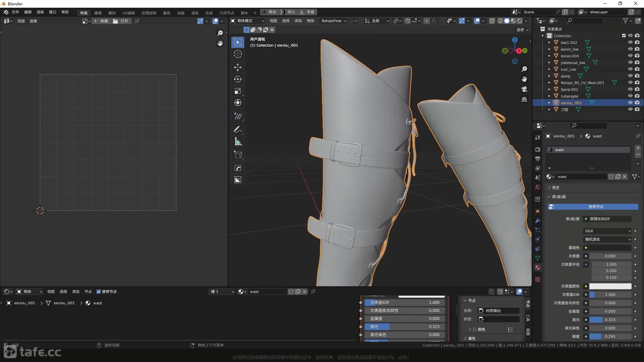Open 随机游走 subsurface method dropdown
Screen dimensions: 644x362
[607, 239]
